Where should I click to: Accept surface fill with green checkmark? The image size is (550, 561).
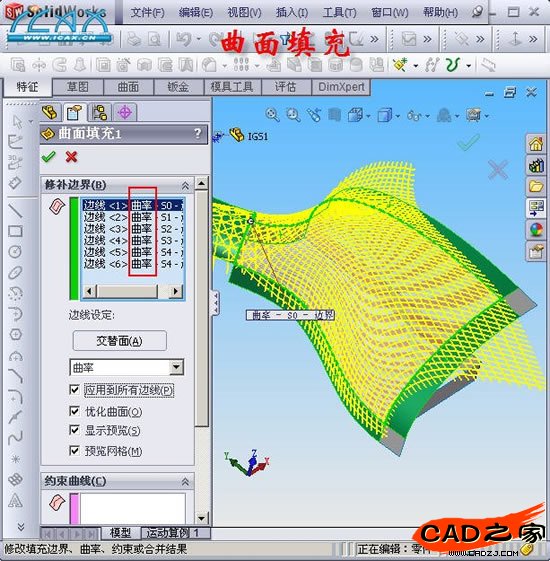(x=48, y=157)
